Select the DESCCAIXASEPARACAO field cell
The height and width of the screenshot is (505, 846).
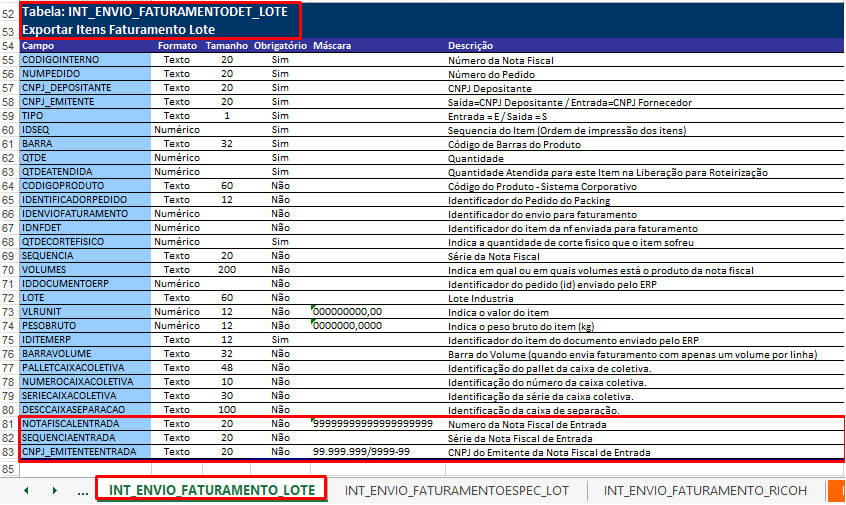click(x=86, y=411)
